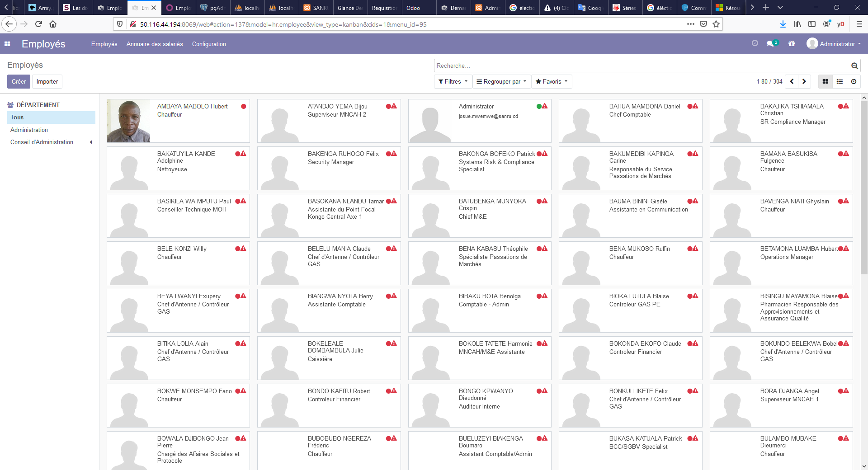The height and width of the screenshot is (470, 868).
Task: Click the Importer button
Action: point(47,81)
